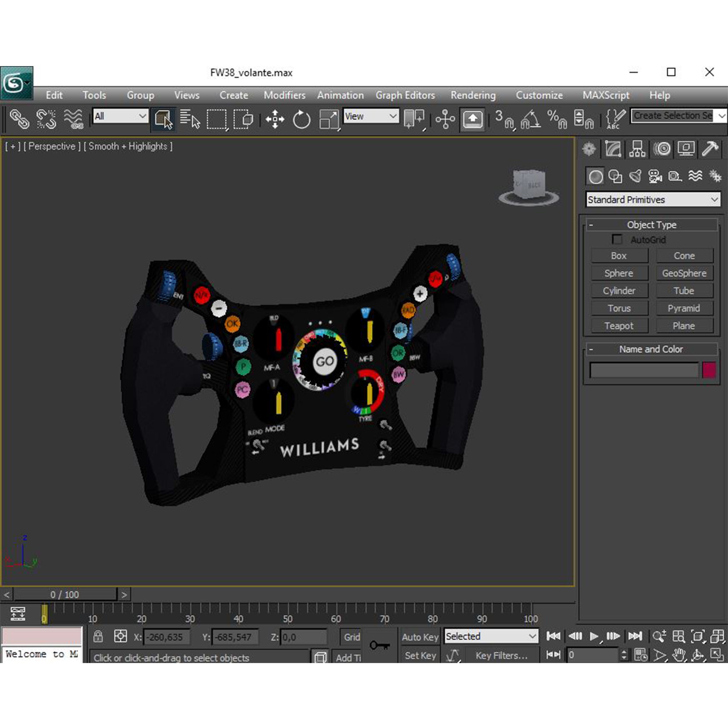Image resolution: width=728 pixels, height=728 pixels.
Task: Switch to Utilities command panel tab
Action: (710, 149)
